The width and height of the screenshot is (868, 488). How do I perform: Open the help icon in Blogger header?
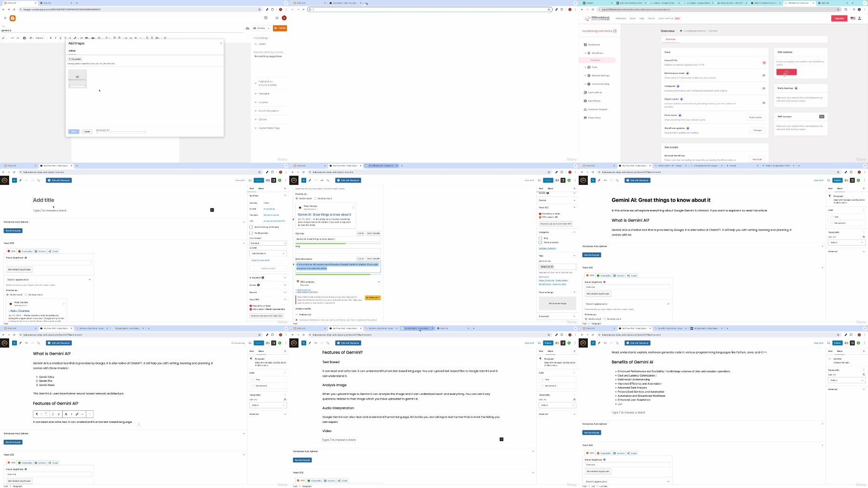click(266, 18)
